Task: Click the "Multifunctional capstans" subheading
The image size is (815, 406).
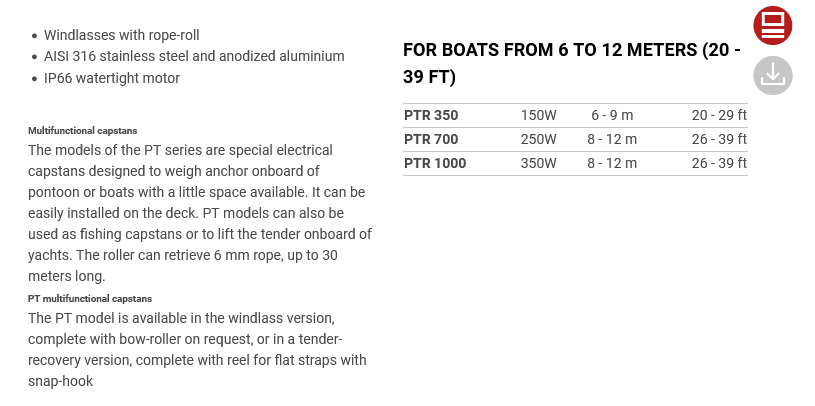Action: click(x=83, y=131)
